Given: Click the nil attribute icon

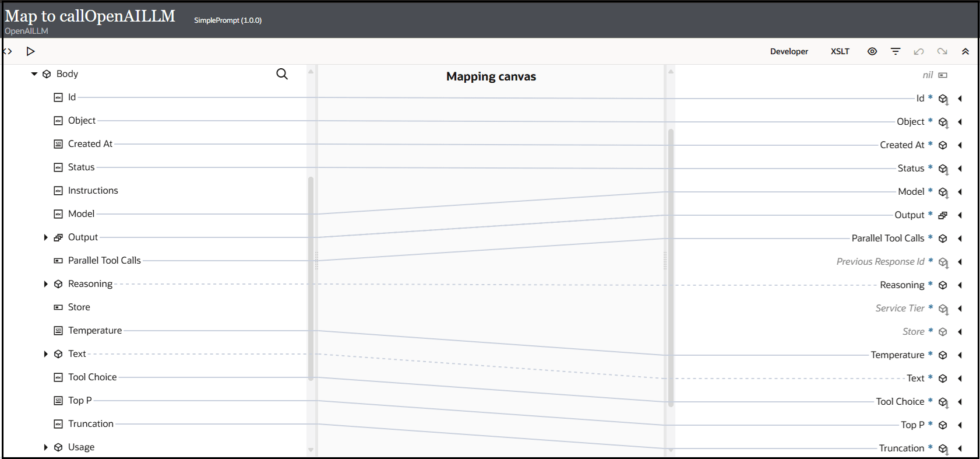Looking at the screenshot, I should point(943,75).
